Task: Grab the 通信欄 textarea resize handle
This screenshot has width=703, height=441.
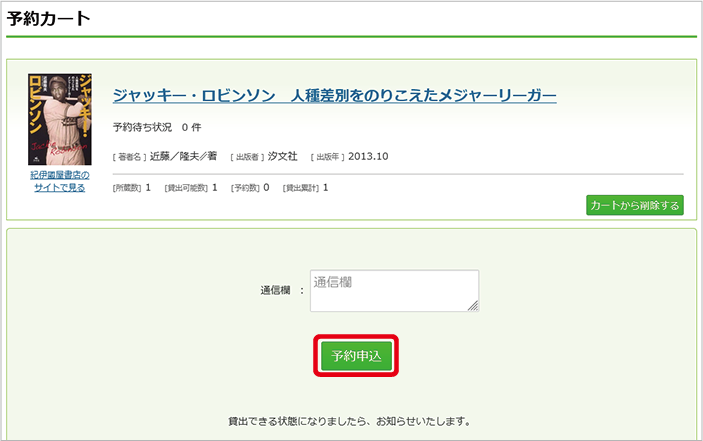Action: coord(473,307)
